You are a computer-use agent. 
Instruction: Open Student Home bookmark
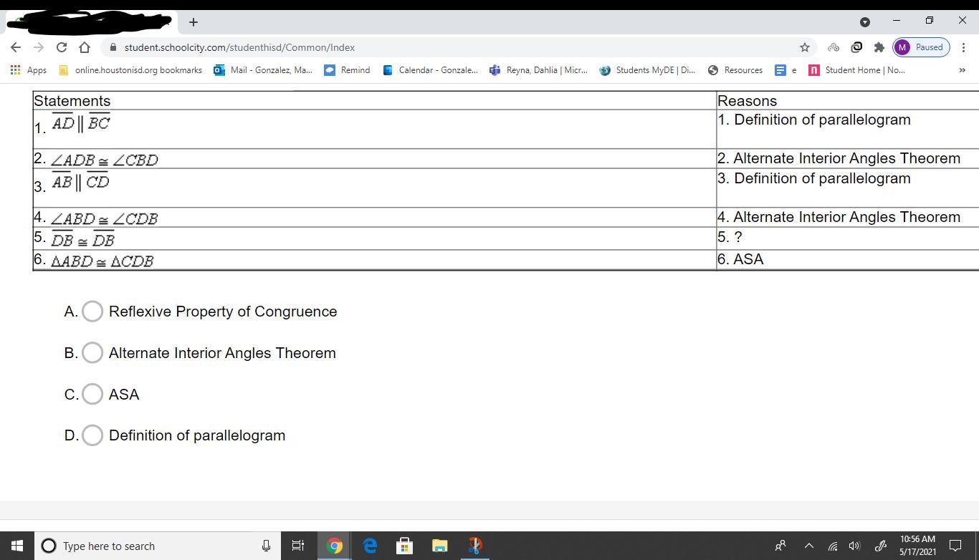pyautogui.click(x=856, y=70)
